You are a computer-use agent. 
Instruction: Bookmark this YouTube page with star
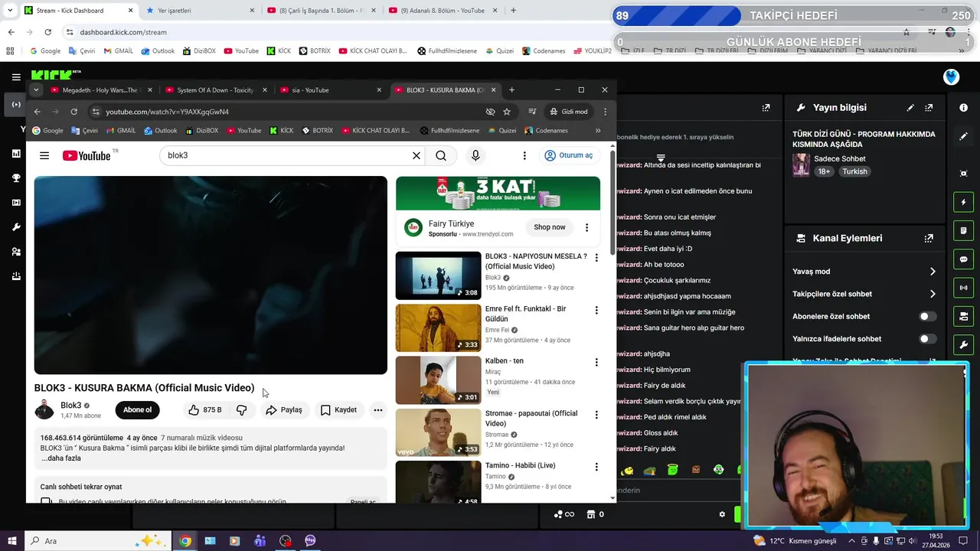(507, 112)
